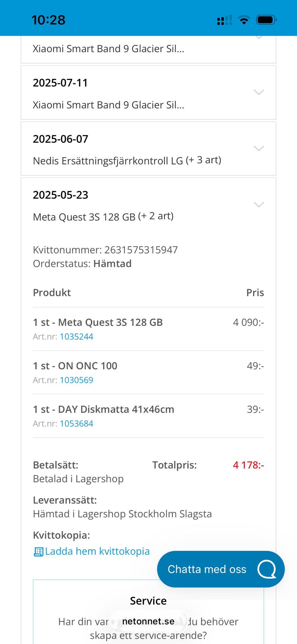Screen dimensions: 297x644
Task: Download receipt via Ladda hem kvittokopia
Action: pos(97,551)
